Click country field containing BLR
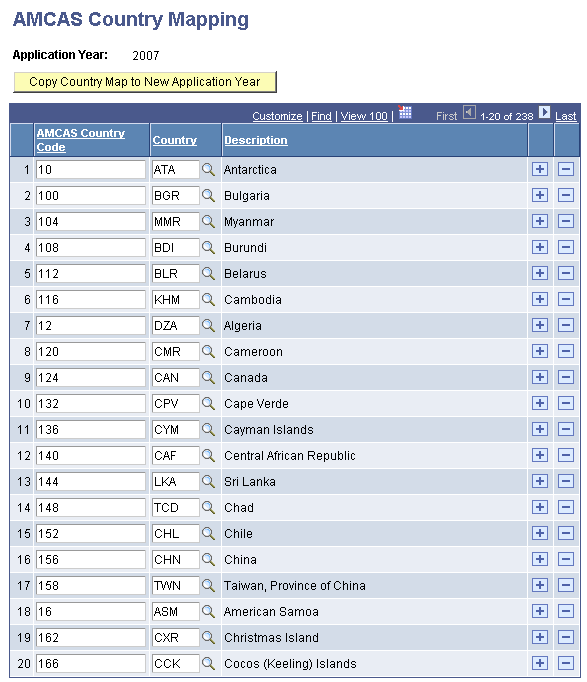 click(x=176, y=274)
